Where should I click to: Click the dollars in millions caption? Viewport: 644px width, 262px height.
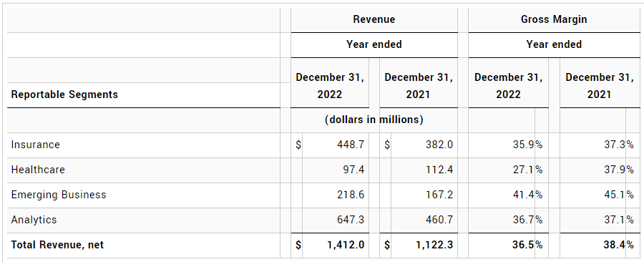(x=374, y=120)
